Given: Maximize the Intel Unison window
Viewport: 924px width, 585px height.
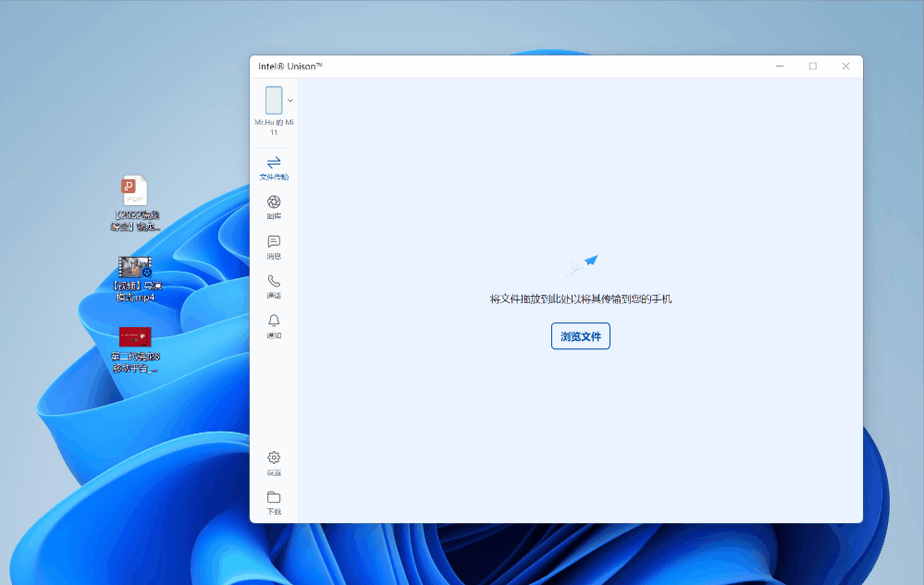Looking at the screenshot, I should pyautogui.click(x=813, y=67).
